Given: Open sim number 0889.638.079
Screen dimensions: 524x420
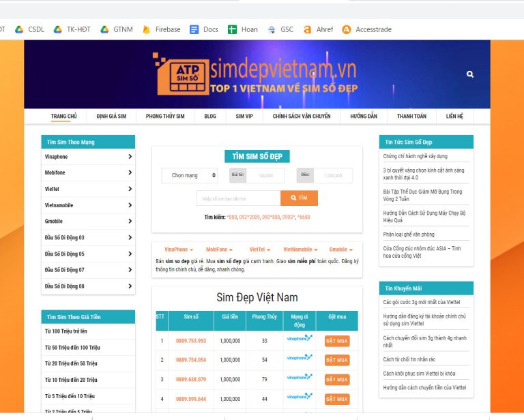Looking at the screenshot, I should 191,380.
